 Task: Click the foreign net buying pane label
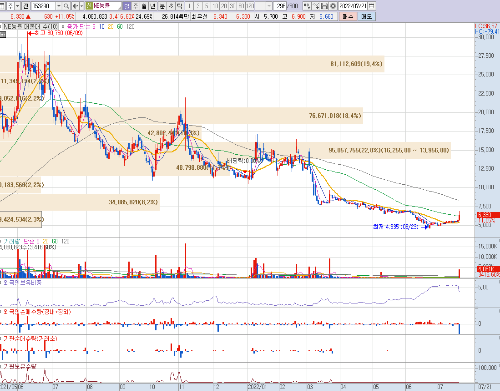[x=37, y=312]
